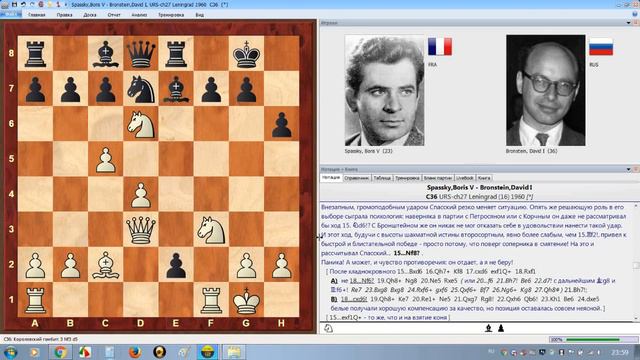This screenshot has width=640, height=360.
Task: Switch to the Таблица tab
Action: (x=382, y=178)
